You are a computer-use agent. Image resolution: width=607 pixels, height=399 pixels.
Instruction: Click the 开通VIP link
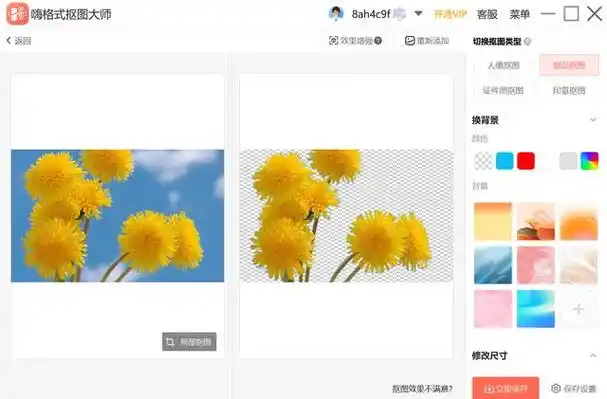[450, 14]
